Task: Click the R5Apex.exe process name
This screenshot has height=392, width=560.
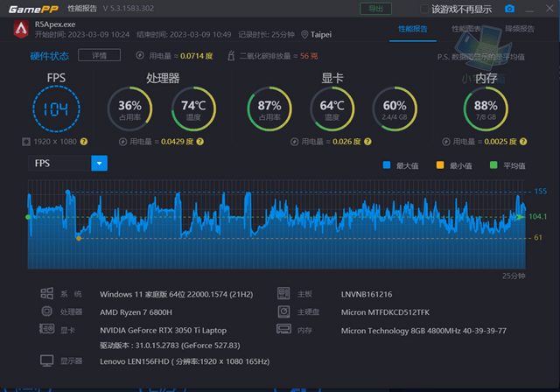Action: coord(55,24)
